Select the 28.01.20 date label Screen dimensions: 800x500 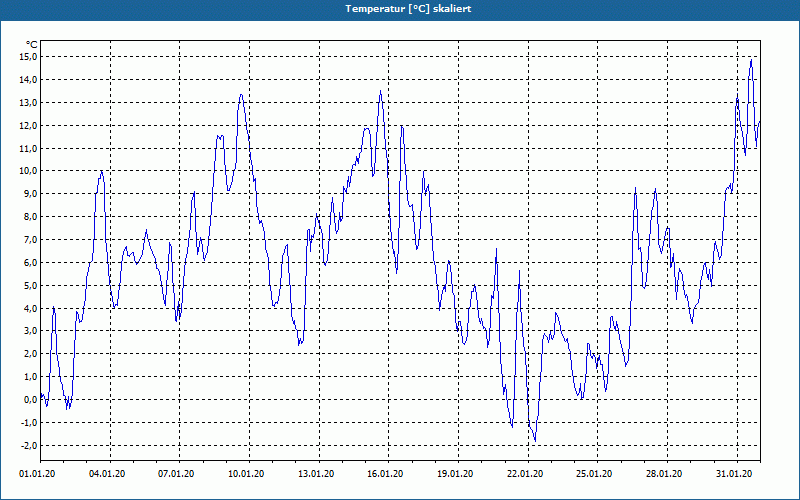tap(664, 474)
